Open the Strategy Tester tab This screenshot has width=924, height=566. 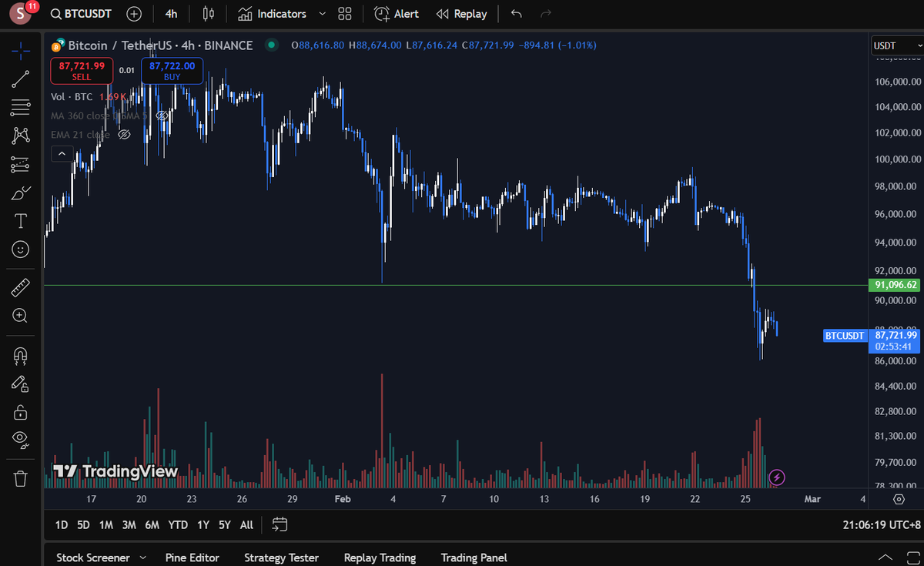click(x=282, y=557)
